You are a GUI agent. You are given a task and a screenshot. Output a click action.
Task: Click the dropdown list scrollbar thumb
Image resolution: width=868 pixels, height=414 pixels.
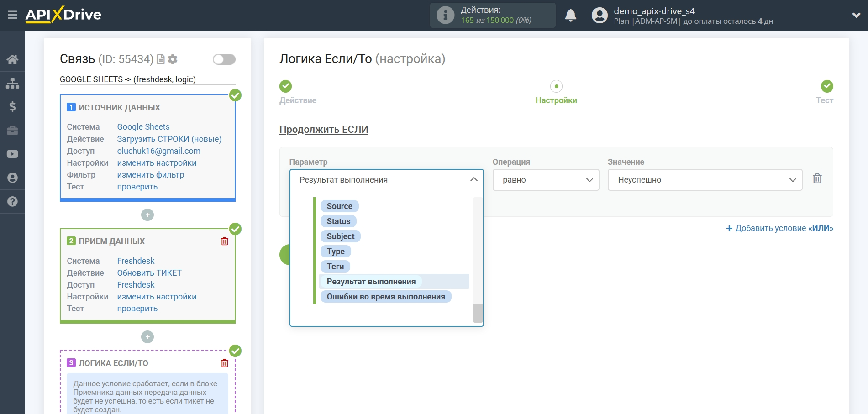478,313
